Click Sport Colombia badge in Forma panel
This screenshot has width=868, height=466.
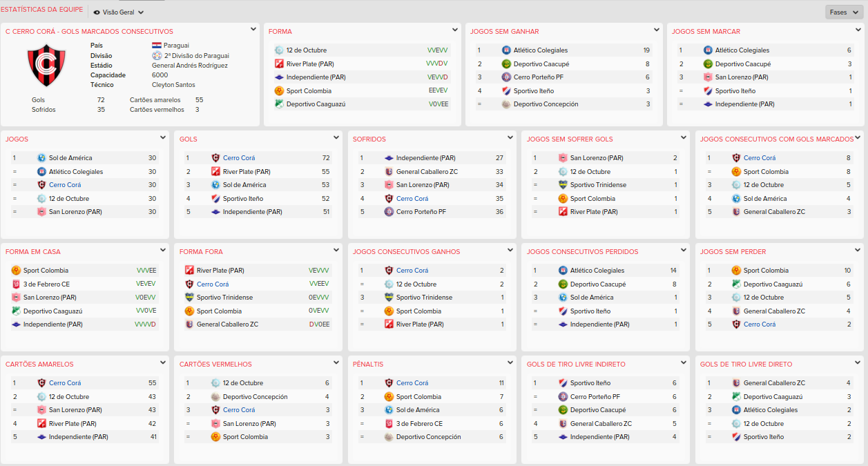[x=279, y=90]
